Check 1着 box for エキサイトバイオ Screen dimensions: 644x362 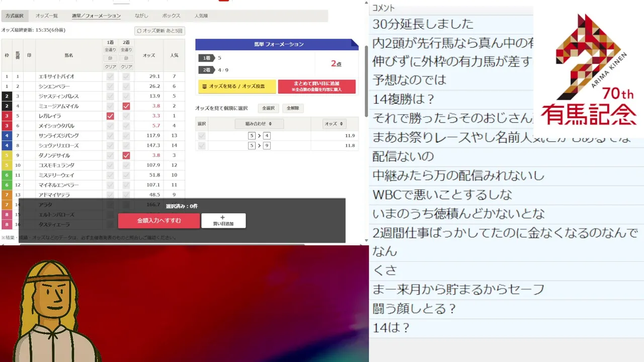coord(110,76)
